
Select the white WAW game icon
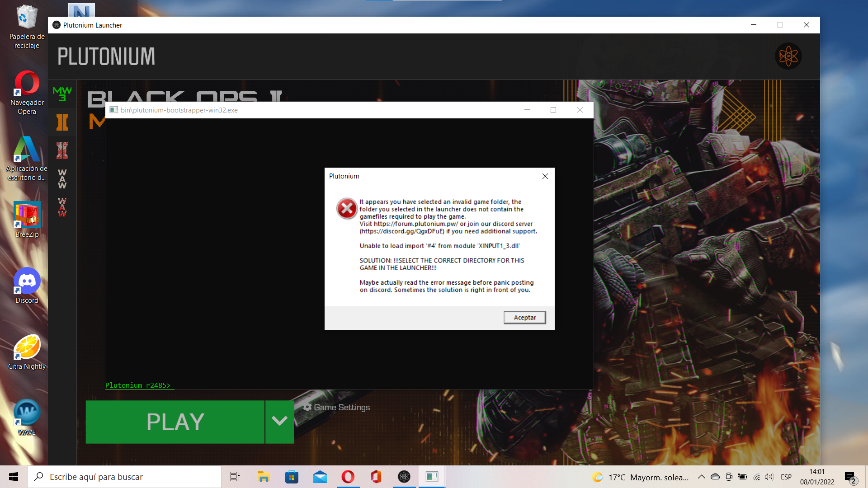(x=62, y=179)
